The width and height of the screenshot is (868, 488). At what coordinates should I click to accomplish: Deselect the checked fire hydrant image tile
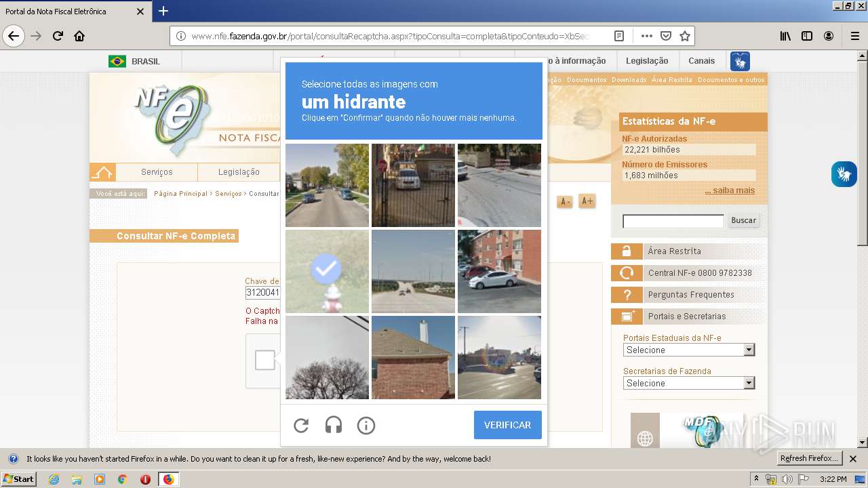click(327, 271)
